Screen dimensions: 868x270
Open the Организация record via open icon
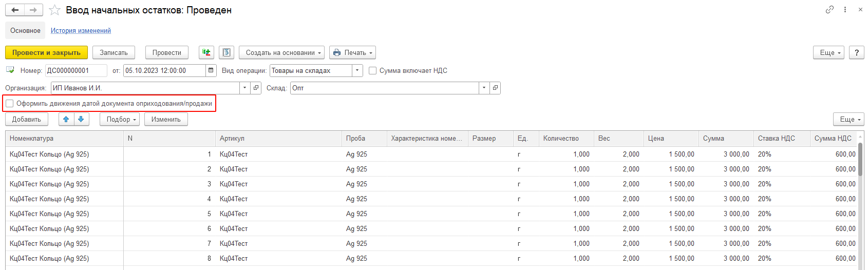pyautogui.click(x=256, y=88)
